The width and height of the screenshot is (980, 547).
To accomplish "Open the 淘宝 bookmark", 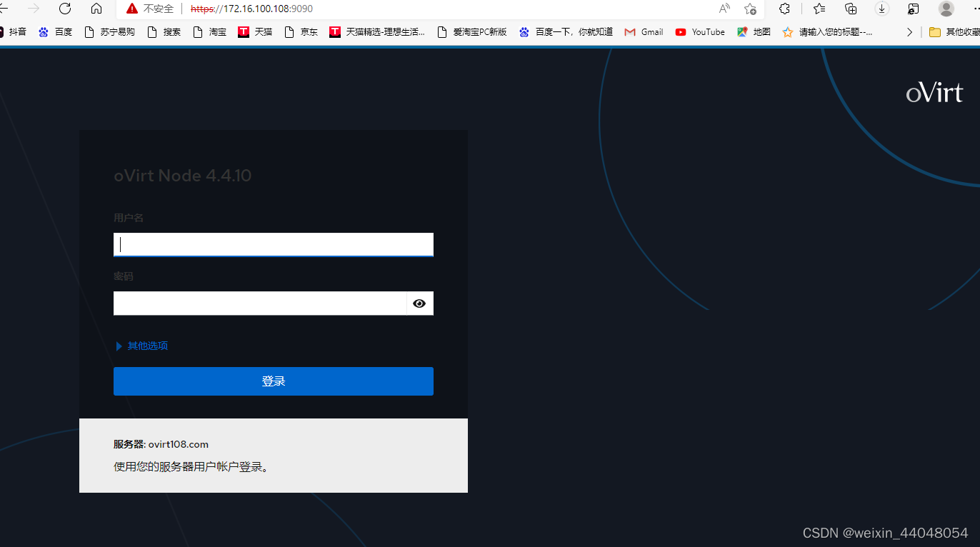I will [210, 32].
